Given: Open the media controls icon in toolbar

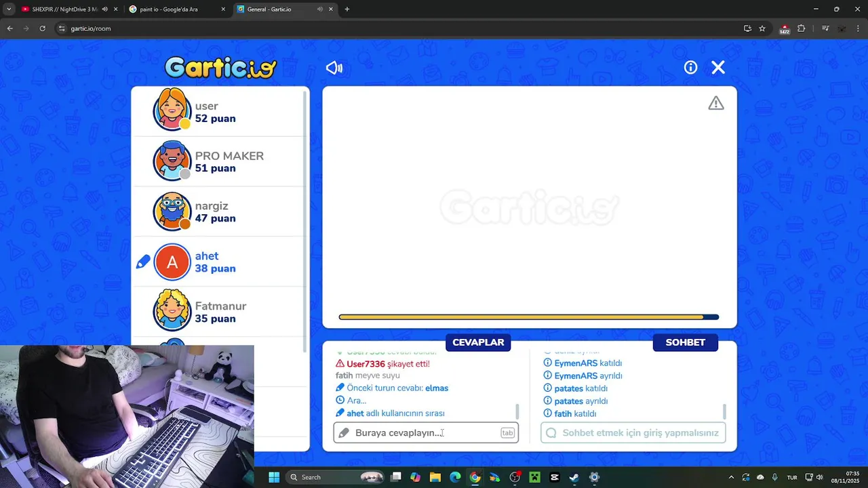Looking at the screenshot, I should (x=825, y=28).
